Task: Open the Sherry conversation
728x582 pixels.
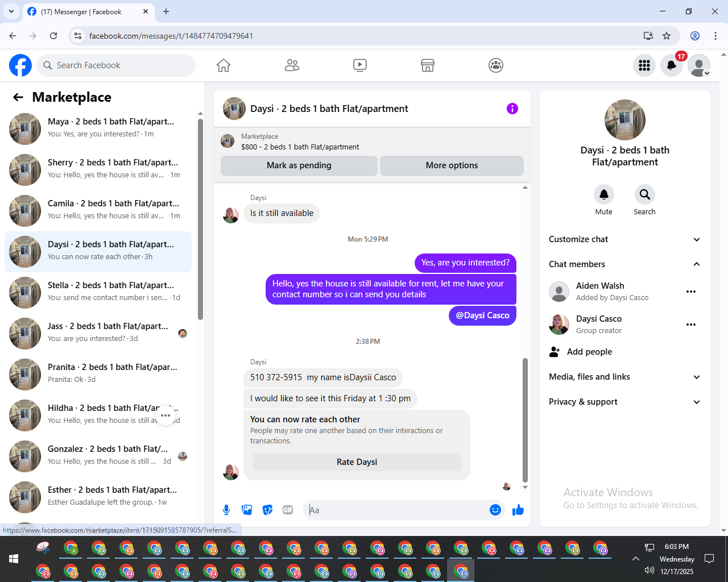Action: tap(98, 170)
